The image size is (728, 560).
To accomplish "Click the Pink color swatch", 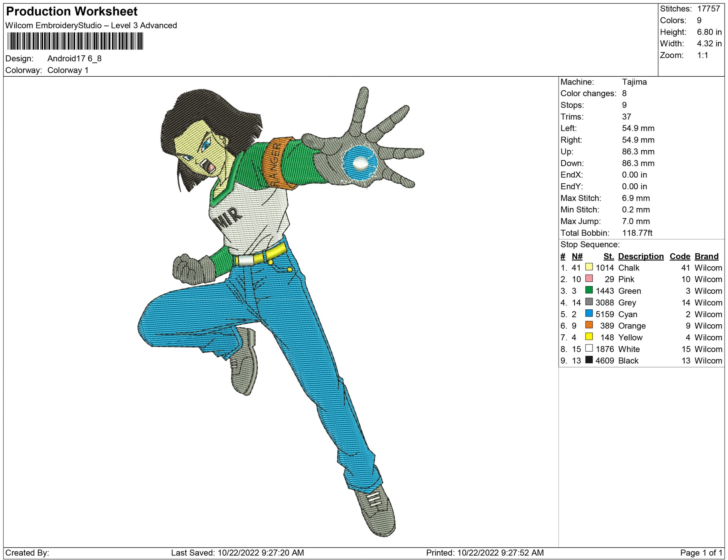I will coord(589,278).
